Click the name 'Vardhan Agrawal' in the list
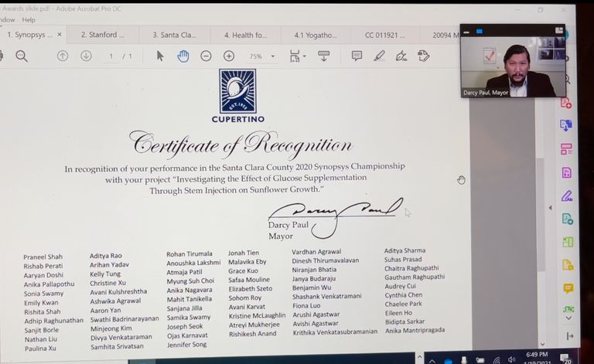The image size is (594, 364). tap(316, 252)
